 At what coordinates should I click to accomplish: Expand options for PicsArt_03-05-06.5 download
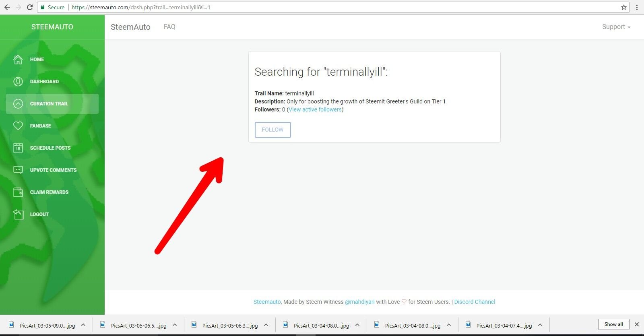(x=175, y=325)
